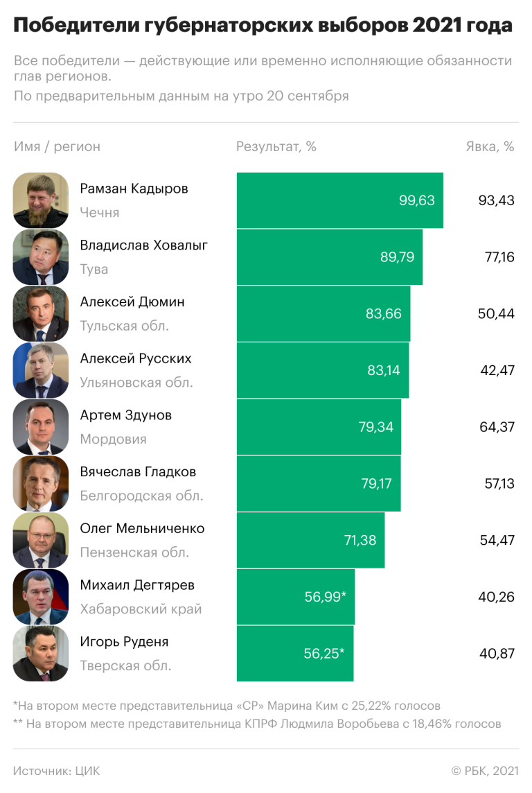Click Igor Rudenya's portrait image

(x=40, y=654)
